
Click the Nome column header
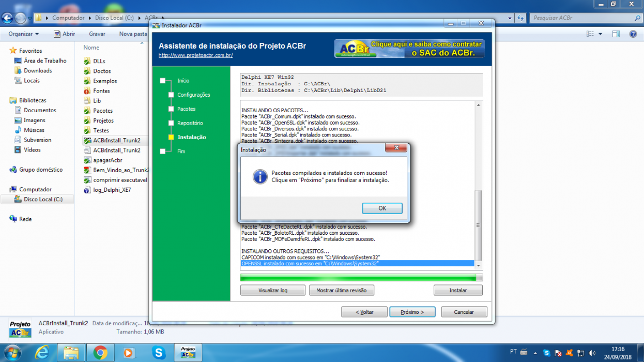(91, 48)
